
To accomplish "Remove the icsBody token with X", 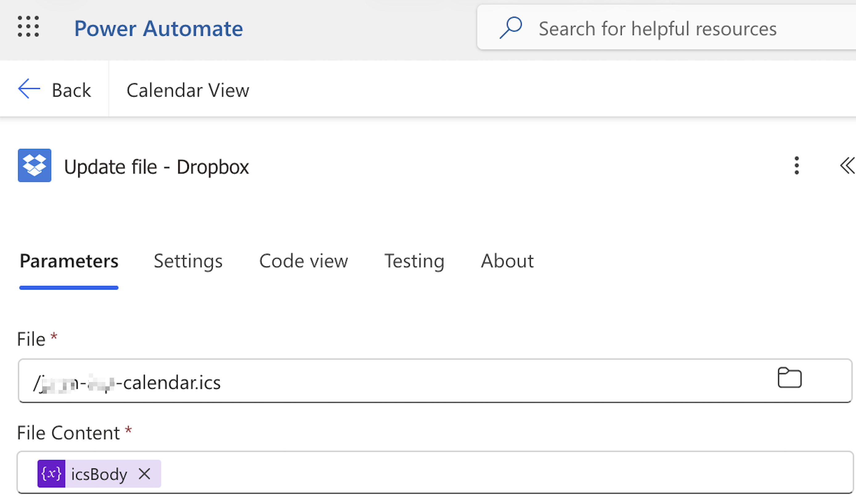I will 145,474.
